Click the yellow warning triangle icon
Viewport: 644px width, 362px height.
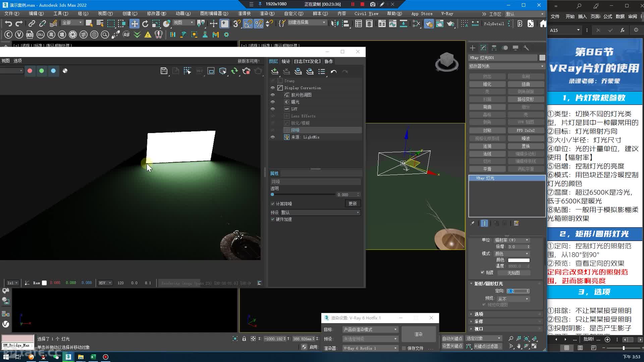[x=148, y=35]
